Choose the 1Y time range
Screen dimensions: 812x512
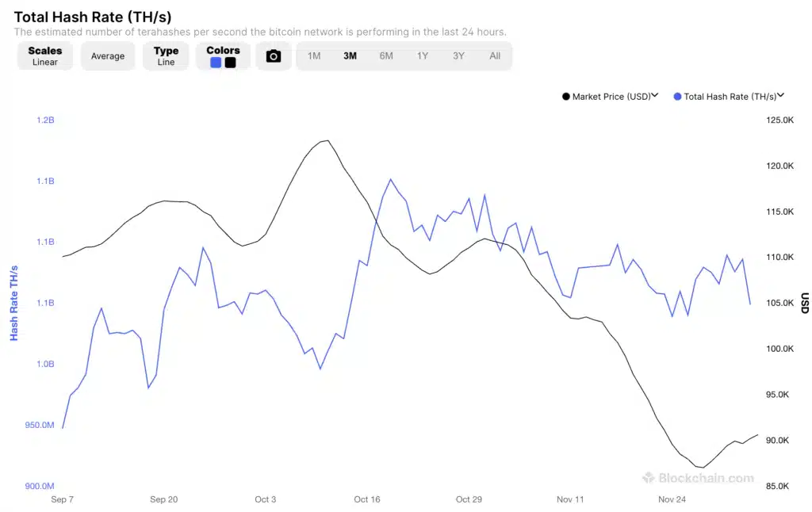pyautogui.click(x=423, y=56)
